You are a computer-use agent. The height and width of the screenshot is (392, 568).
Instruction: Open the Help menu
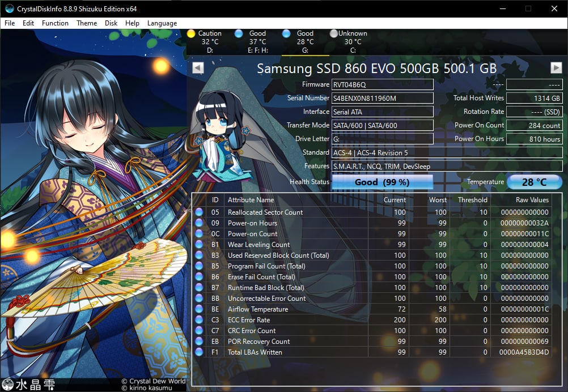pos(132,23)
